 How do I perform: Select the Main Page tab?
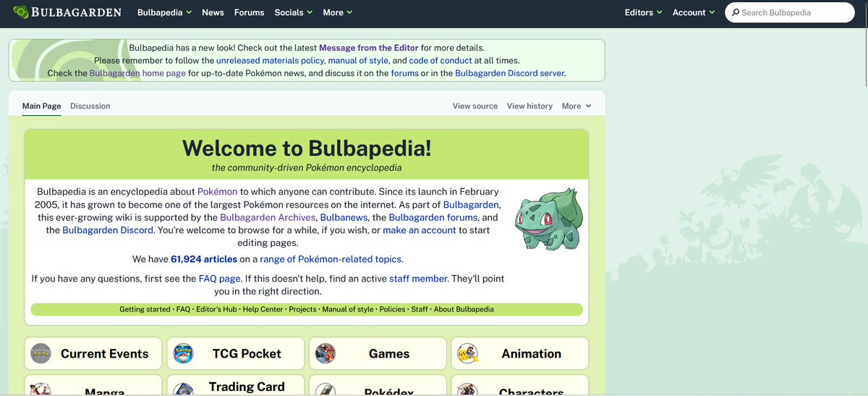pos(42,106)
